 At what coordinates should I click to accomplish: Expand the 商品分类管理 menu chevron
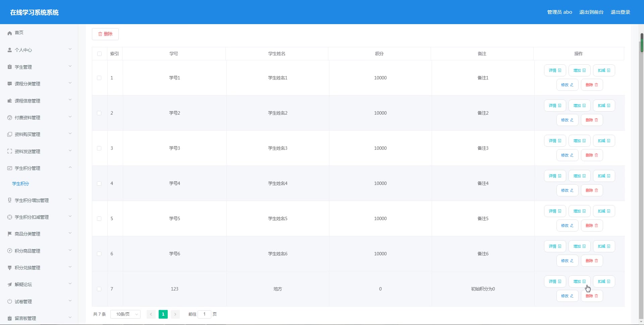[70, 233]
